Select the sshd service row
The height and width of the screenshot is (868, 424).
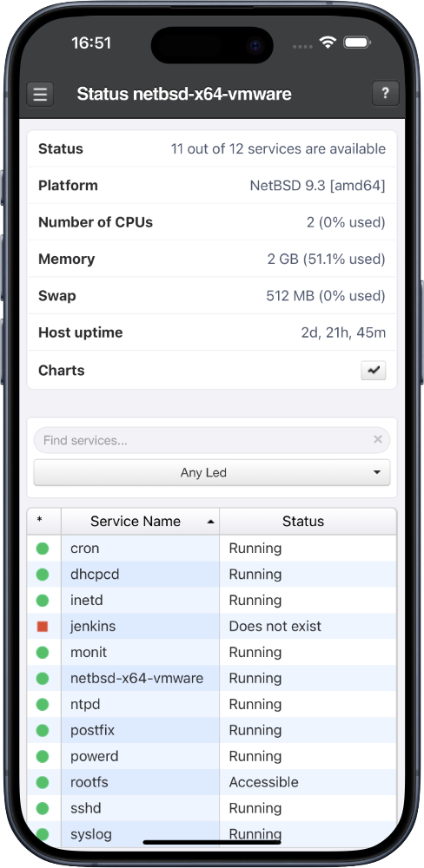click(x=212, y=809)
